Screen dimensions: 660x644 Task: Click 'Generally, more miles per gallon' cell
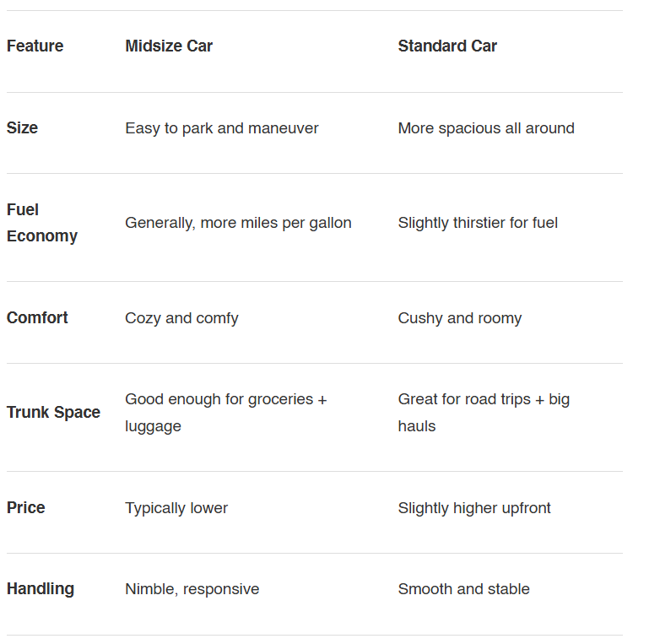238,223
